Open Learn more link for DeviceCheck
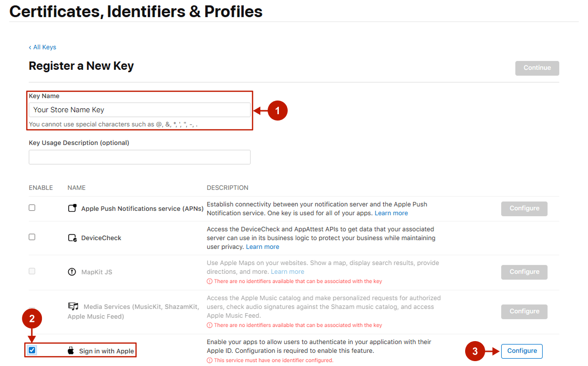This screenshot has height=366, width=588. pos(262,247)
